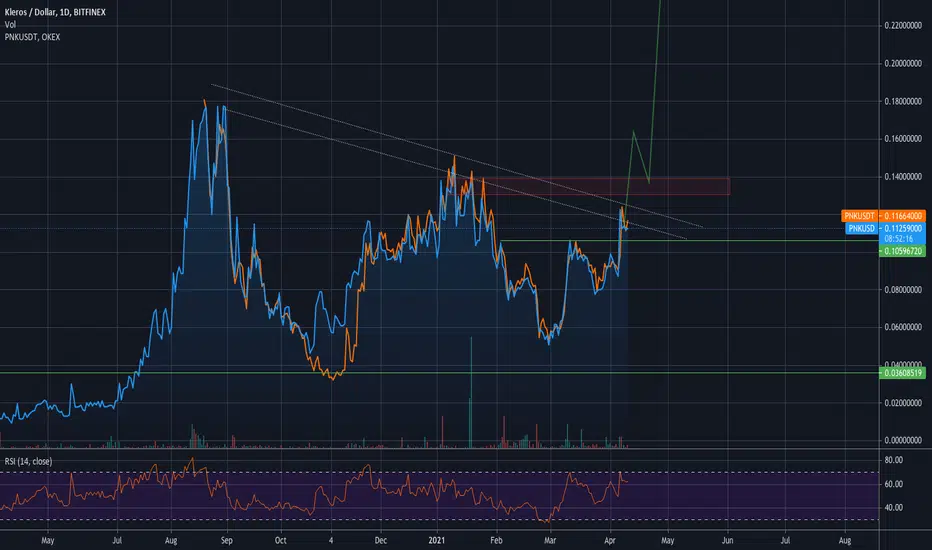Click the RSI 80.00 axis value
932x550 pixels.
(893, 460)
